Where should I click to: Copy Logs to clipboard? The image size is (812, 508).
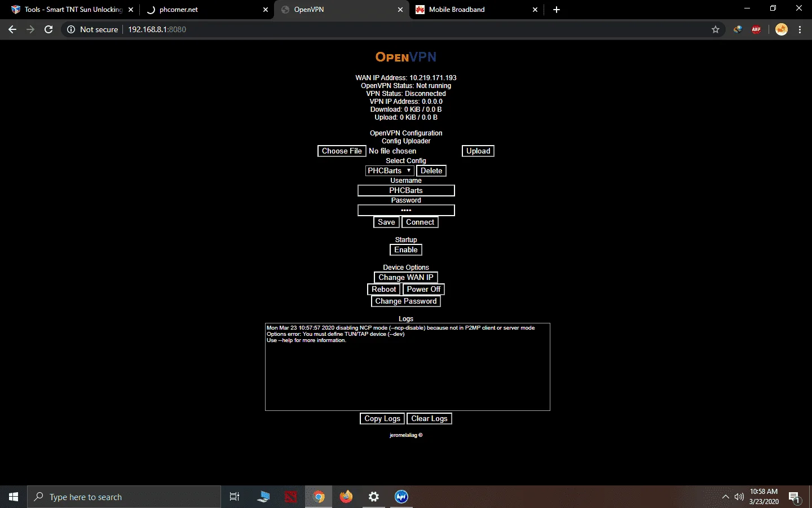coord(382,419)
